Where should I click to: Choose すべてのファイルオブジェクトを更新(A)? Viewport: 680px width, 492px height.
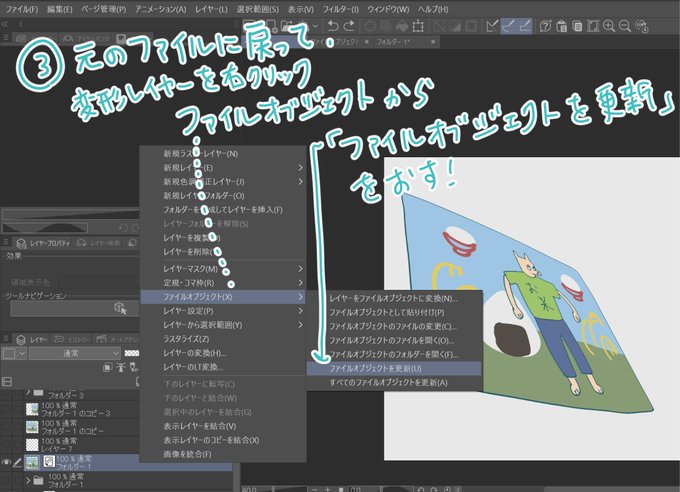point(394,382)
